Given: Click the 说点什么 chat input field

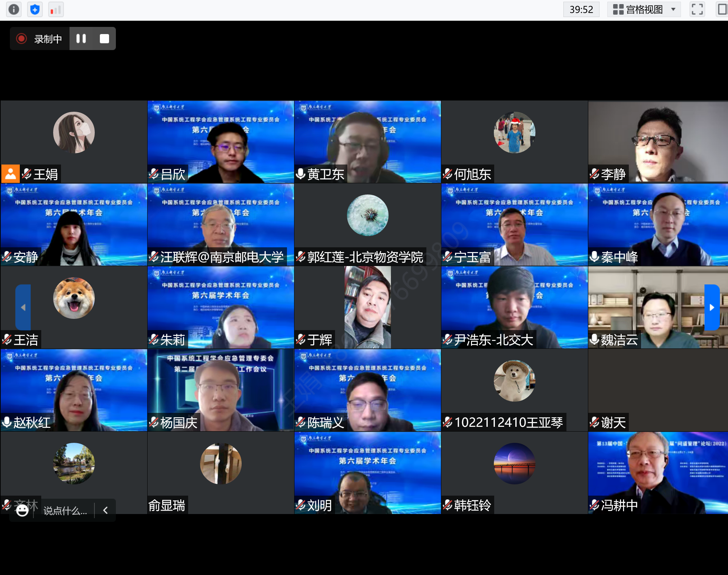Looking at the screenshot, I should [x=65, y=511].
